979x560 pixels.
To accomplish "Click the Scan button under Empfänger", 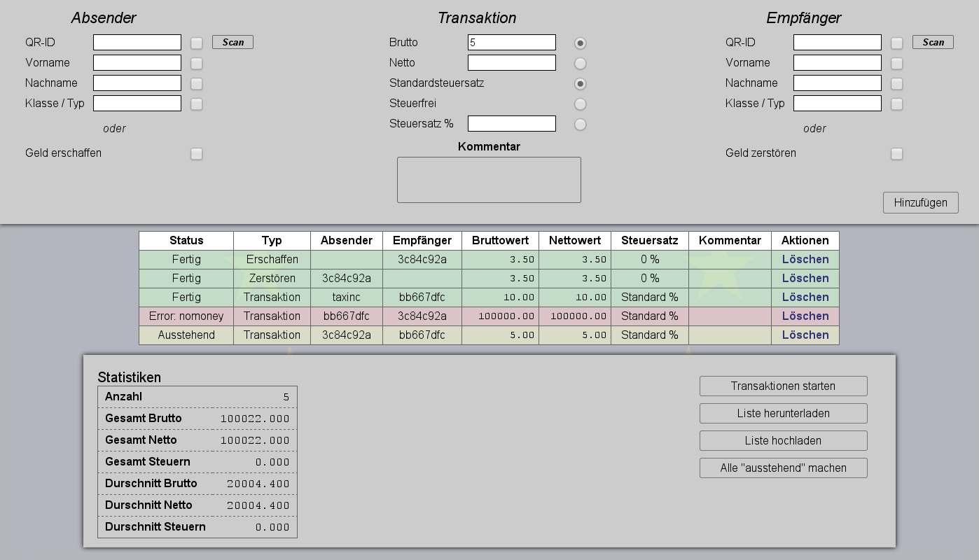I will 933,42.
